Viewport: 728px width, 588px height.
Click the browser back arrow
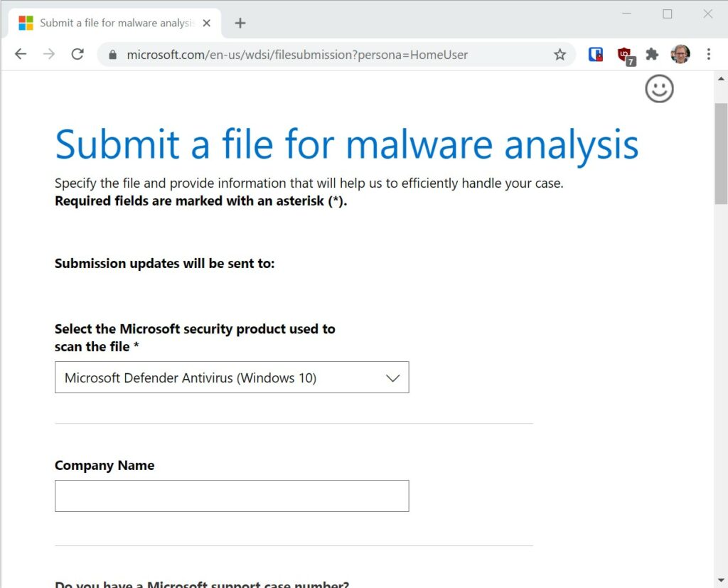coord(21,54)
